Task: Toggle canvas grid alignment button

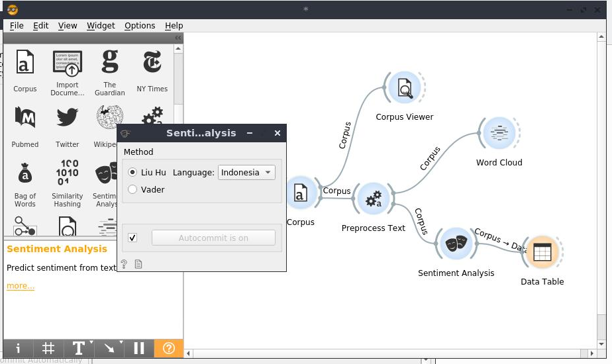Action: (x=48, y=348)
